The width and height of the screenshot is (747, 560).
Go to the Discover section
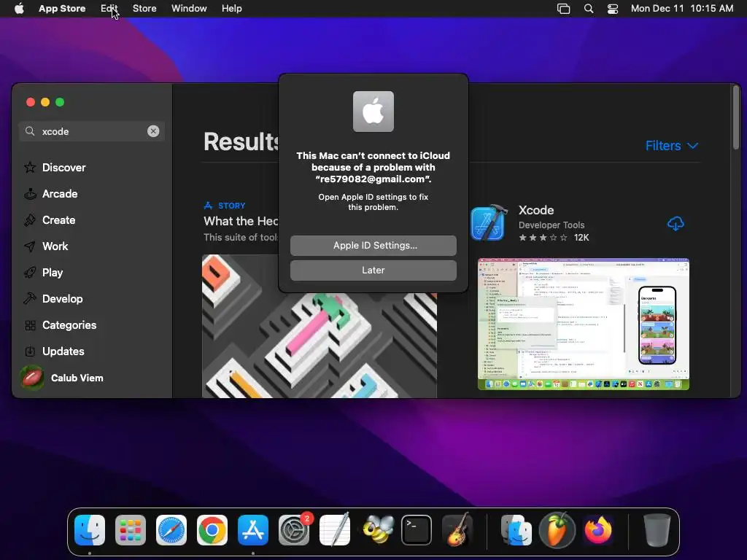pyautogui.click(x=64, y=168)
